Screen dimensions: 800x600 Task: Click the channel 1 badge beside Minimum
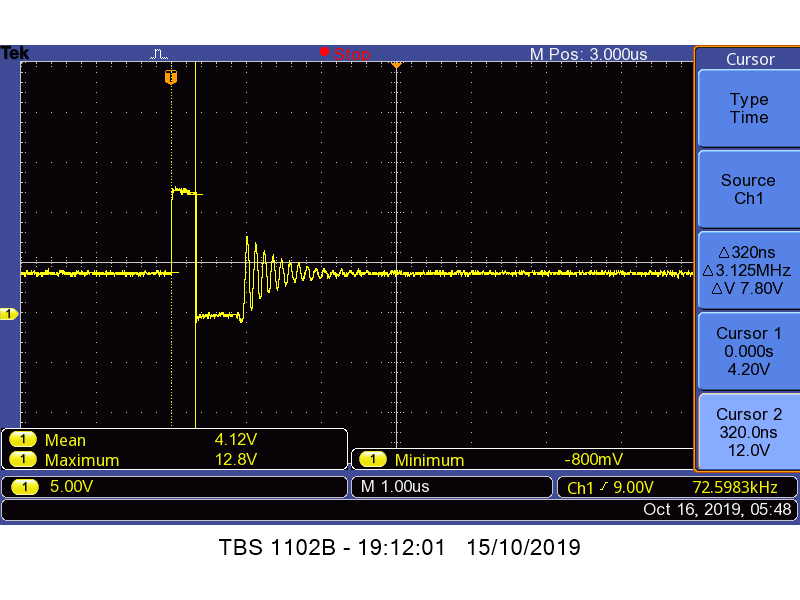(x=373, y=460)
